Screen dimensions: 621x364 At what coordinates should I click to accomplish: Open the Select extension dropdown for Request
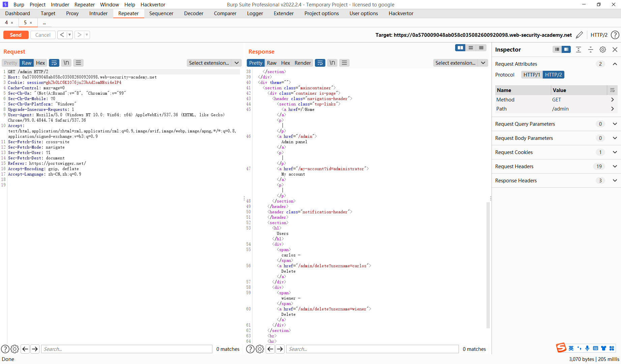click(x=214, y=63)
